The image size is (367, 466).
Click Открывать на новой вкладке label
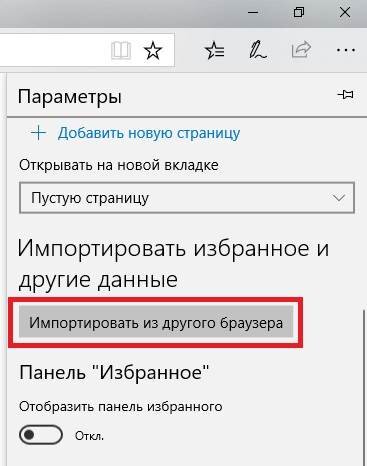[x=119, y=165]
